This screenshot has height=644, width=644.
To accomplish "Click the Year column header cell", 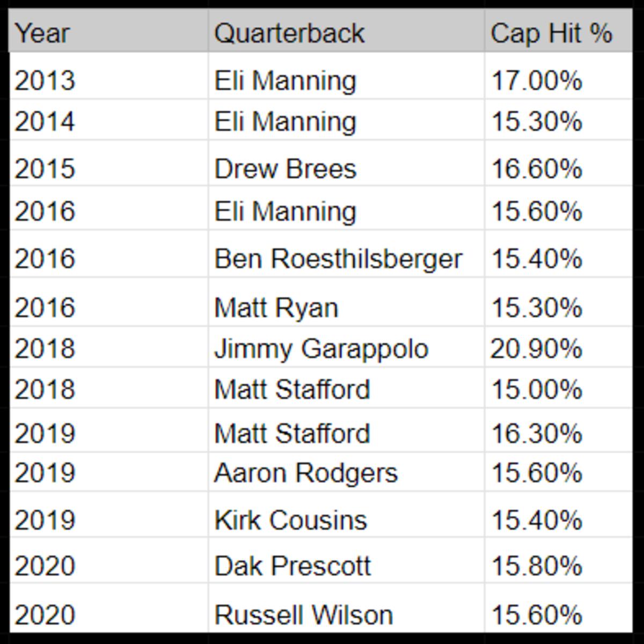I will click(x=107, y=33).
